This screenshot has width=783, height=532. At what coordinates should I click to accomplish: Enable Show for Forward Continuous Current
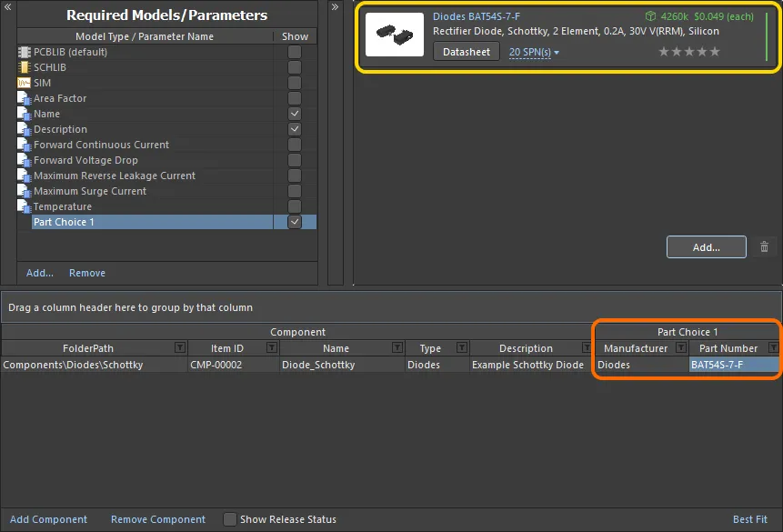[295, 145]
